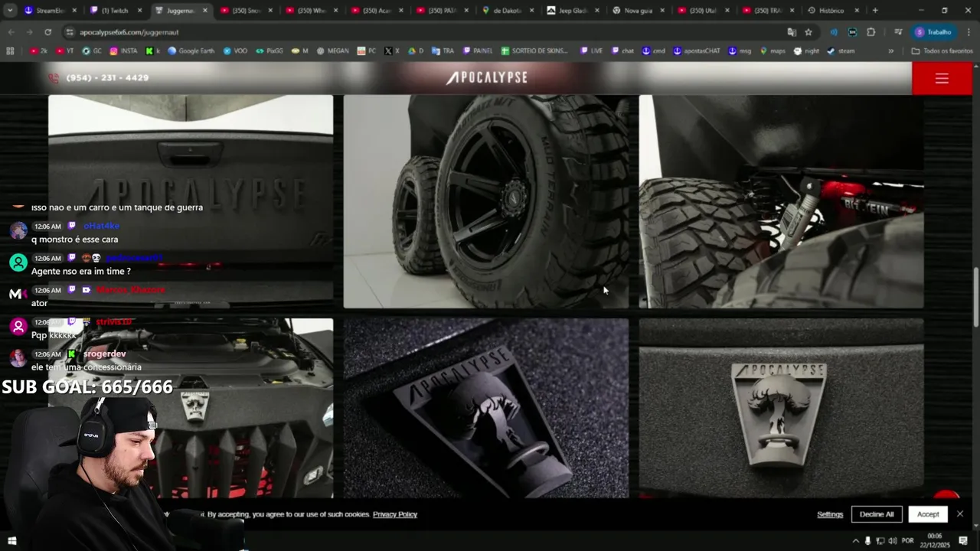Screen dimensions: 980x551
Task: Open the taskbar clock showing 00:06
Action: point(935,541)
